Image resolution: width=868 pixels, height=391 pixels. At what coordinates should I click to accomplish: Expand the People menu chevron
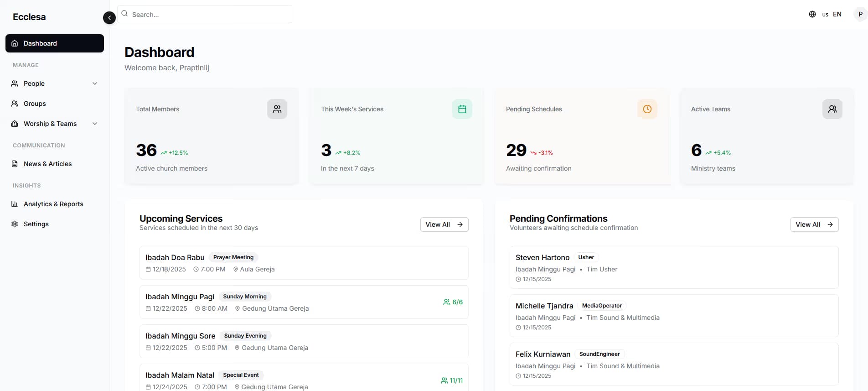coord(95,83)
